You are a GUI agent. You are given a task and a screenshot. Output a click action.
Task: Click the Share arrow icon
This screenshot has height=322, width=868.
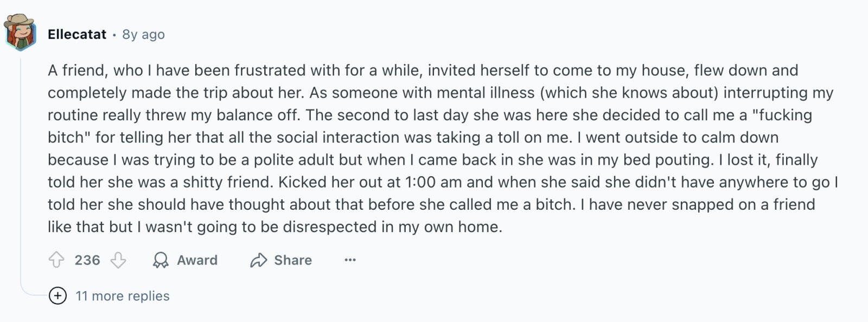click(259, 260)
